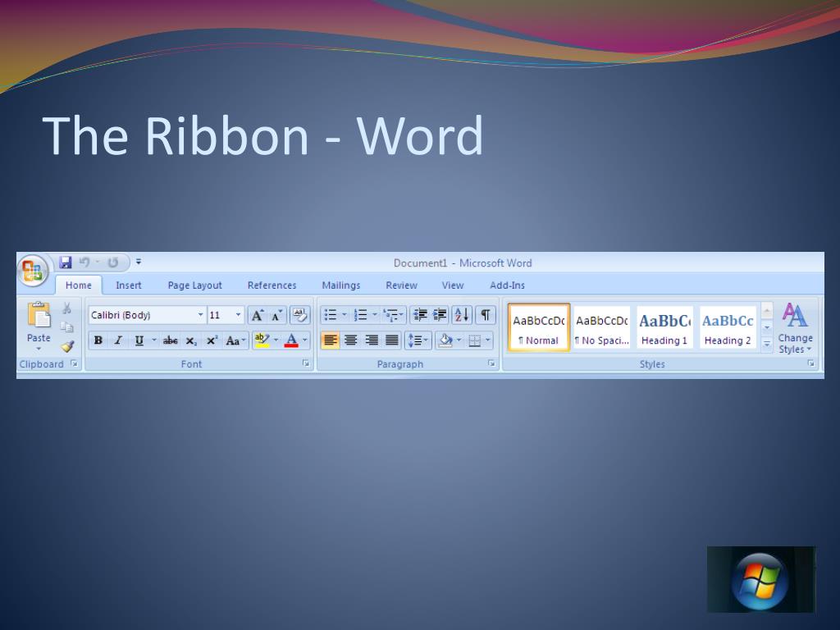The width and height of the screenshot is (840, 630).
Task: Click the Grow Font icon
Action: point(258,315)
